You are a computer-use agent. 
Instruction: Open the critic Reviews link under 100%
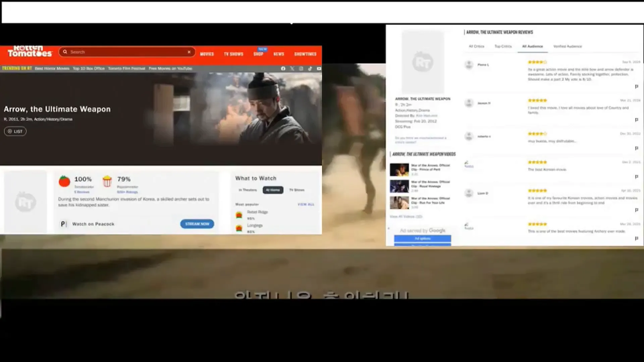[82, 192]
